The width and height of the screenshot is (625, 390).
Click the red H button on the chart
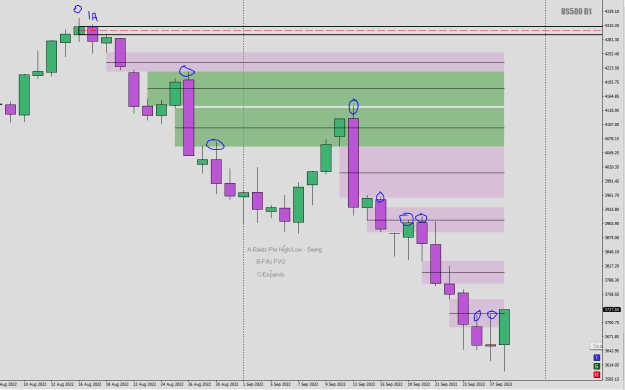[596, 375]
